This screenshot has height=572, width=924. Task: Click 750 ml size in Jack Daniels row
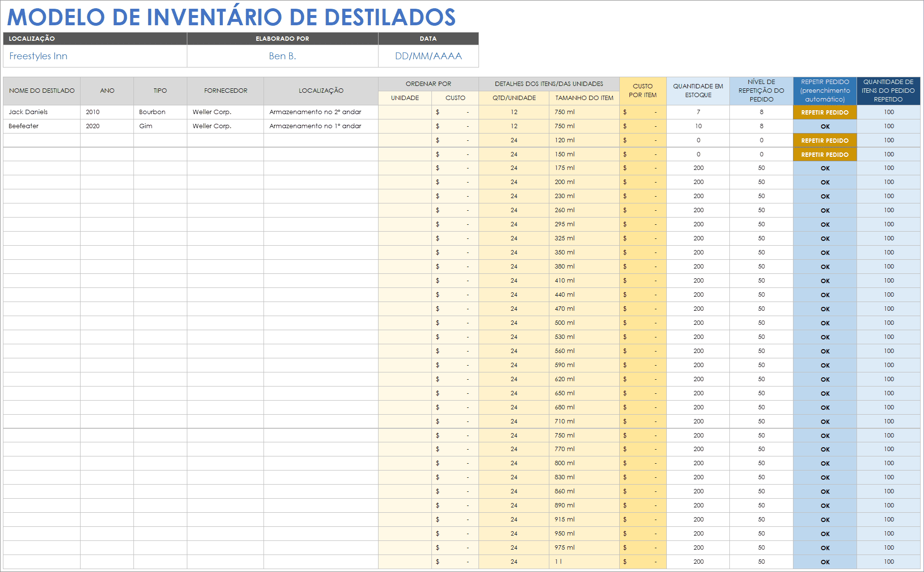[584, 112]
